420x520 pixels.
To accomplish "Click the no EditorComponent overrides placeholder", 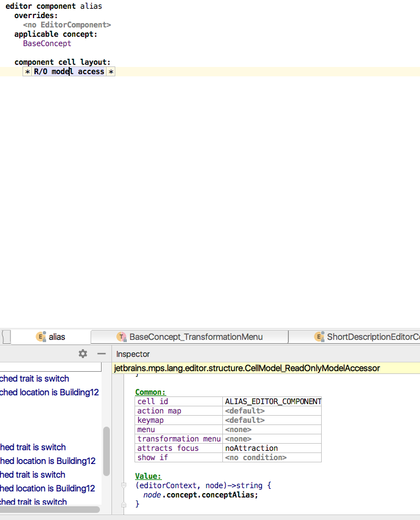I will coord(66,25).
